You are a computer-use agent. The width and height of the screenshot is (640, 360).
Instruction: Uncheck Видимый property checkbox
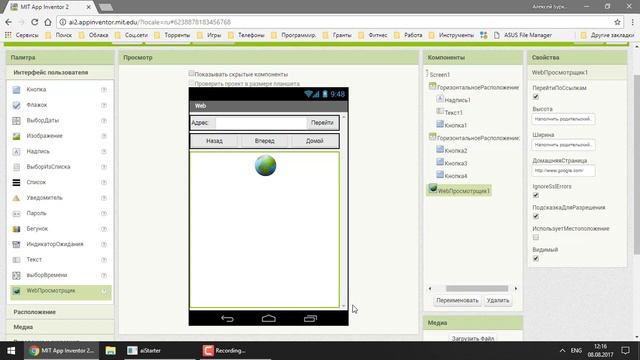pos(536,258)
